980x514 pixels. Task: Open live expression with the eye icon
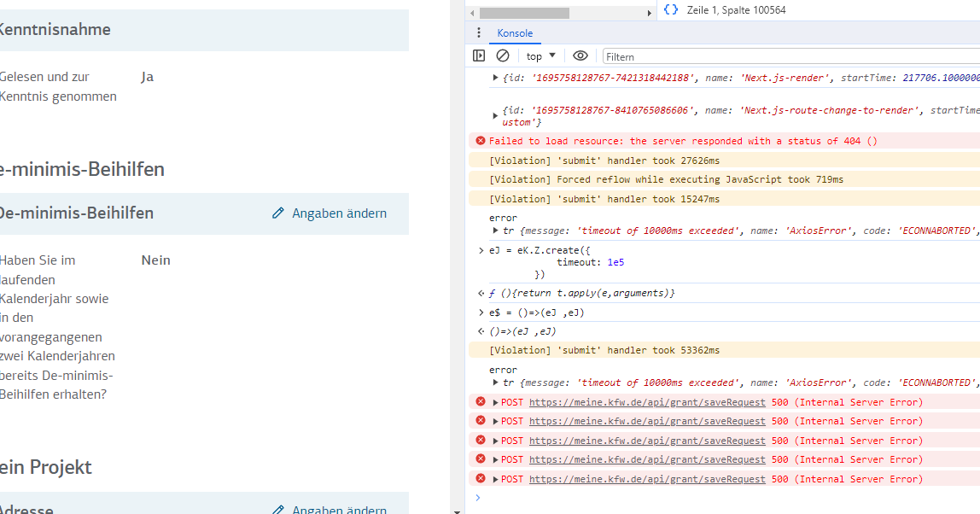580,55
